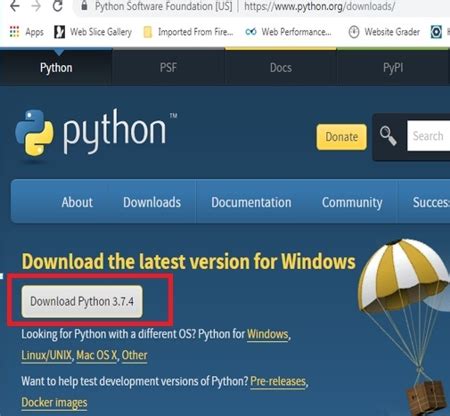Follow the Other platforms link
The image size is (450, 416).
coord(134,355)
